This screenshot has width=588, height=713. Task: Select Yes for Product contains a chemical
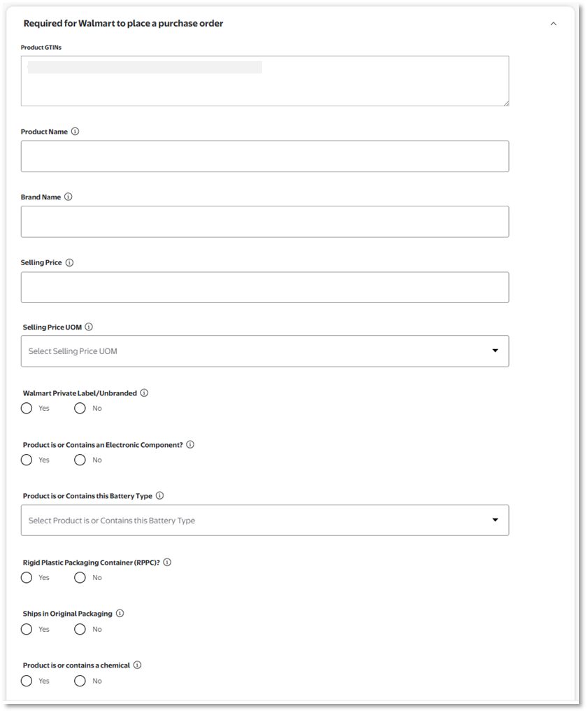[x=27, y=682]
